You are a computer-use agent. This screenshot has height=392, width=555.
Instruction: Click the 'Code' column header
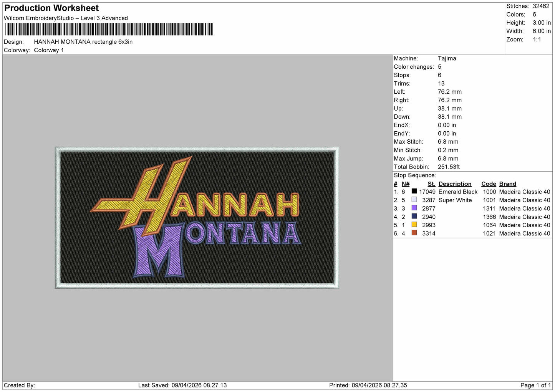pos(489,184)
